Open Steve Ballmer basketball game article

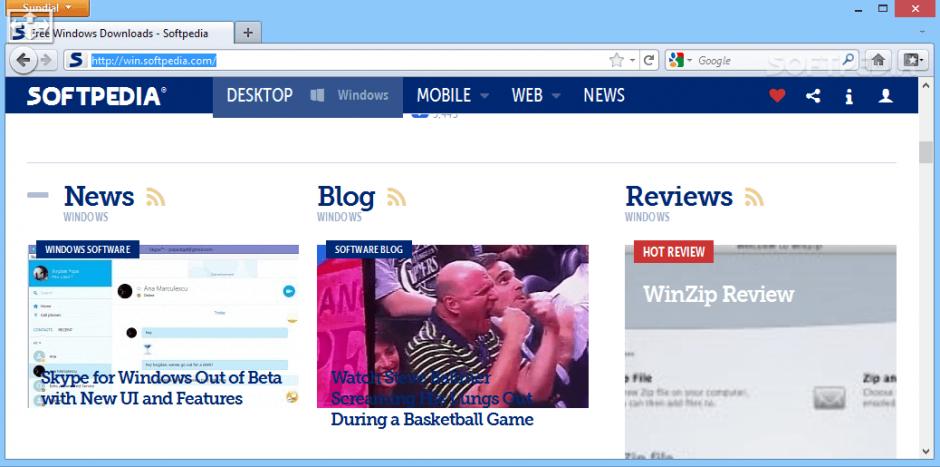(432, 398)
